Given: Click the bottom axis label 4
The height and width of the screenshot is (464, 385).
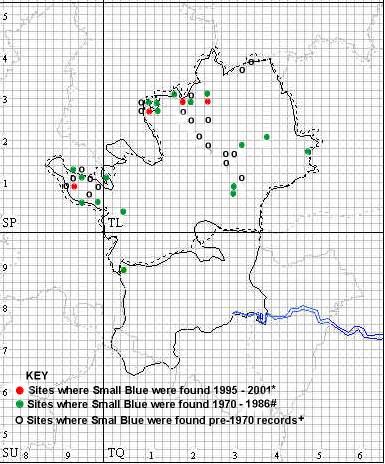Looking at the screenshot, I should pyautogui.click(x=277, y=455).
